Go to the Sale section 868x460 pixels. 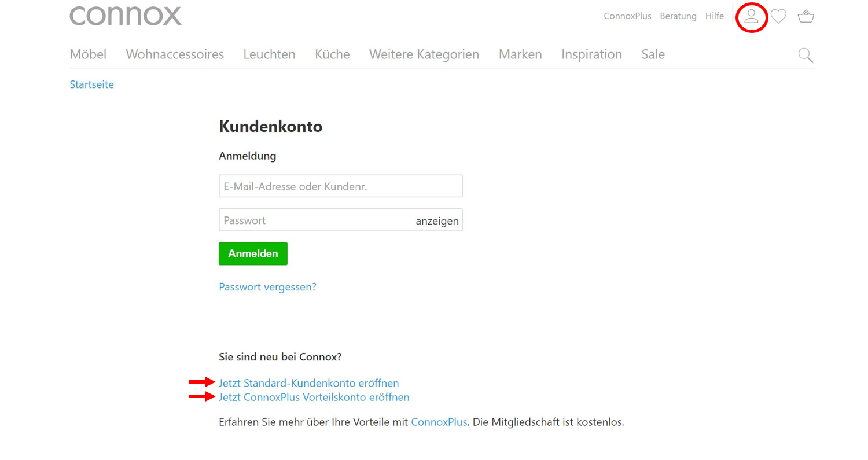pyautogui.click(x=653, y=54)
